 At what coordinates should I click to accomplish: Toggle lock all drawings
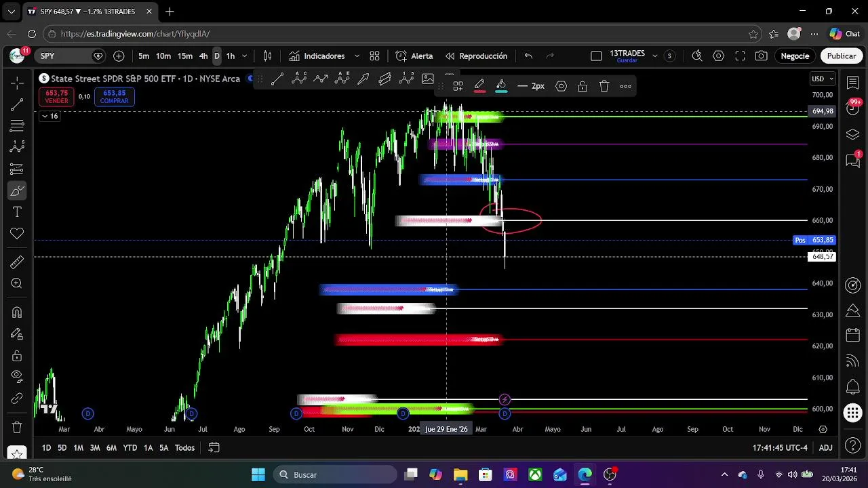coord(17,356)
